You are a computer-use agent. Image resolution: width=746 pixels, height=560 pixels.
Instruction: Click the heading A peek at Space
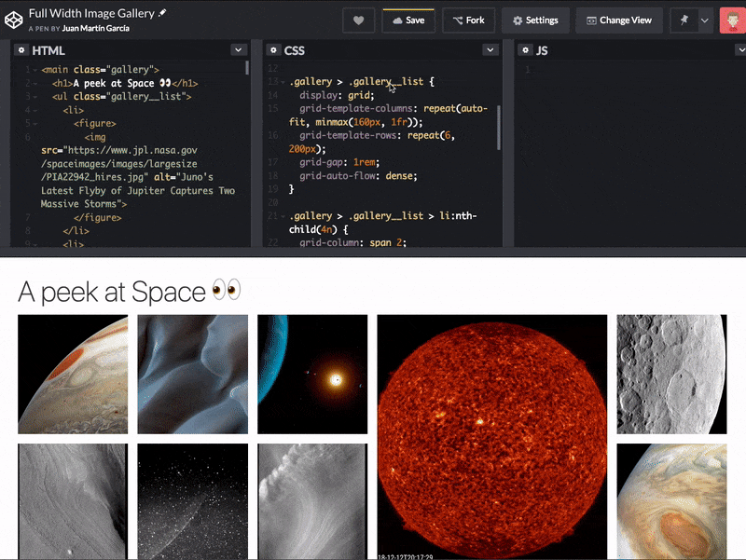[129, 291]
